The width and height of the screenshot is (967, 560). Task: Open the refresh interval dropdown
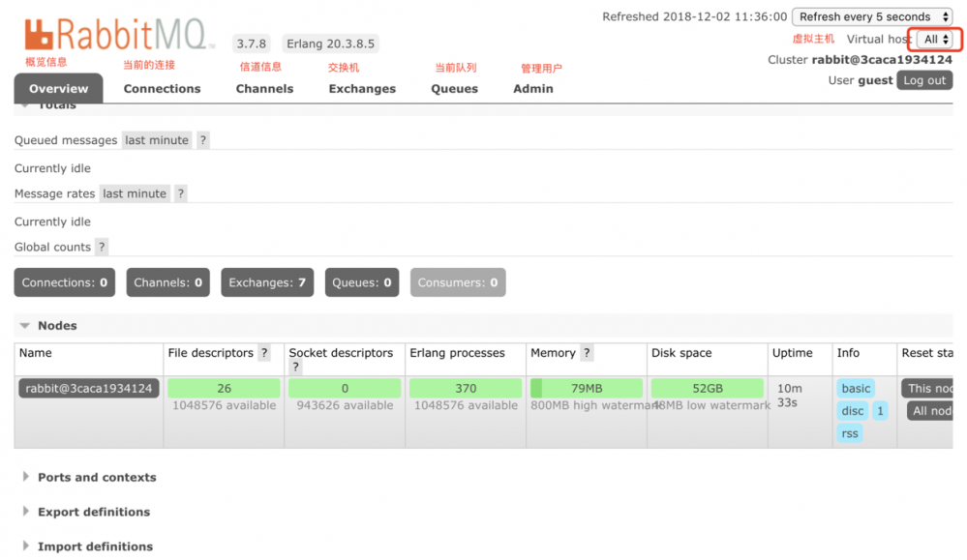tap(870, 16)
